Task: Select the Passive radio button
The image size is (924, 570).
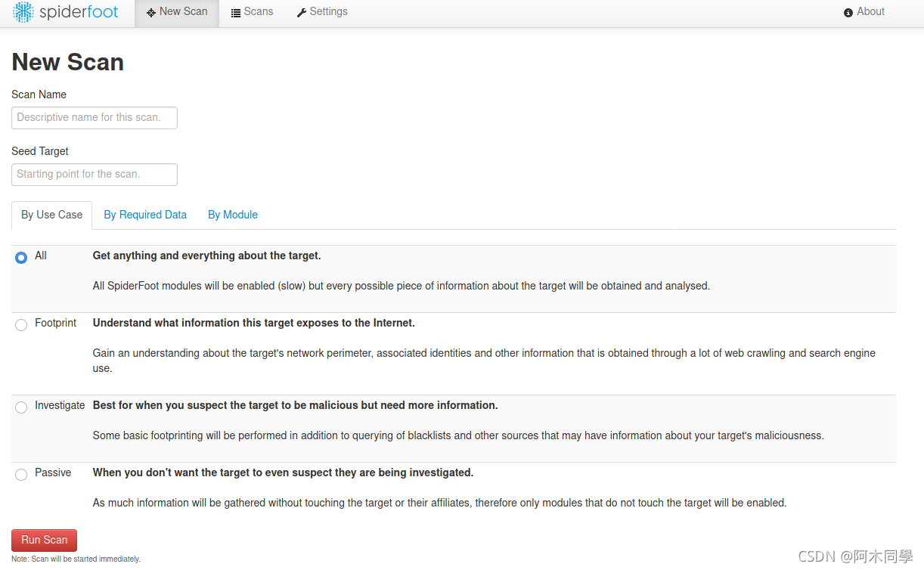Action: pos(21,475)
